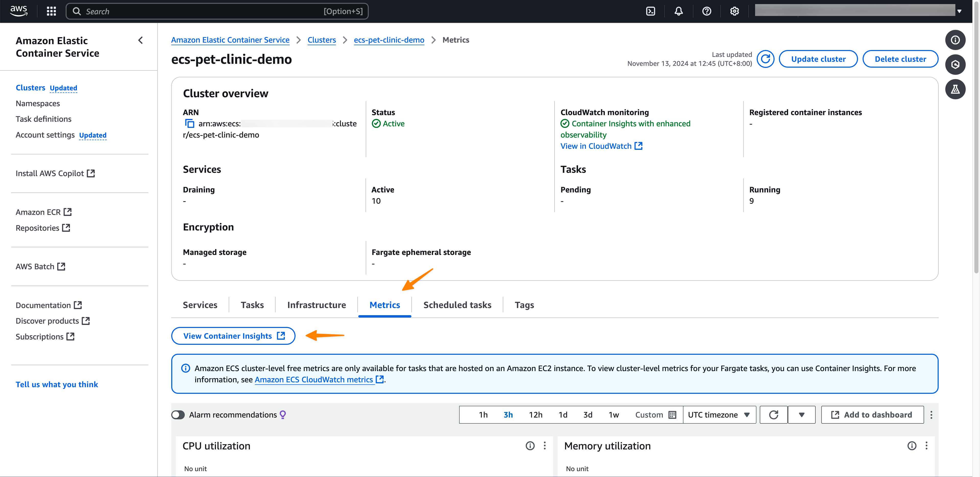Open AWS CloudShell icon in top bar
Screen dimensions: 980x477
coord(651,11)
